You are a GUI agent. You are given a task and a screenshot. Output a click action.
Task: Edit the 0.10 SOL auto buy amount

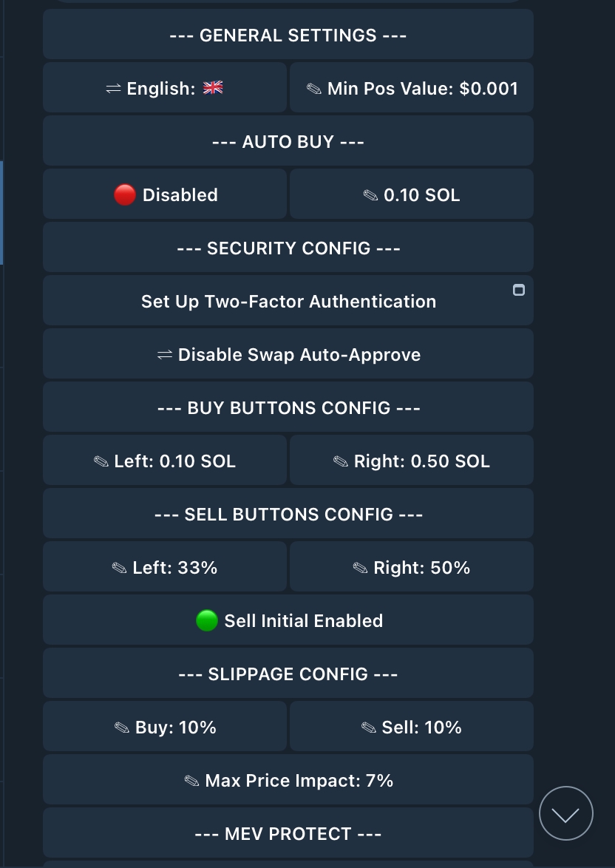pos(412,194)
